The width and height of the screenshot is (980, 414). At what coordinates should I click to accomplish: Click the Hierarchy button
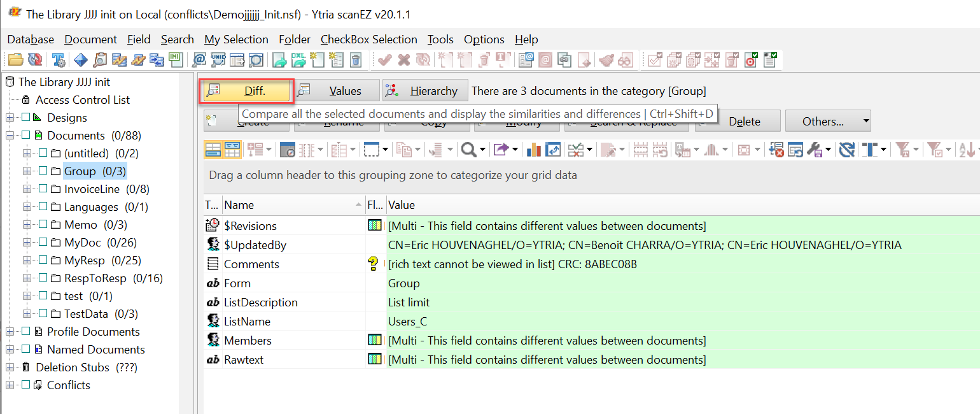pos(425,91)
